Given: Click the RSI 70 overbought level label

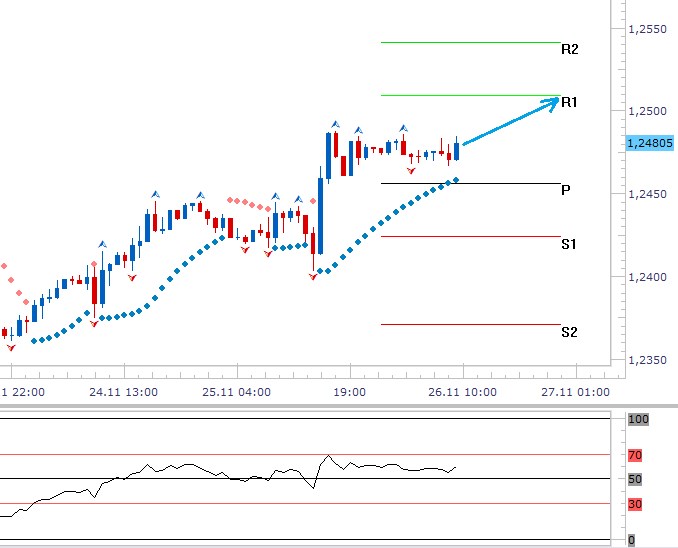Looking at the screenshot, I should [634, 455].
